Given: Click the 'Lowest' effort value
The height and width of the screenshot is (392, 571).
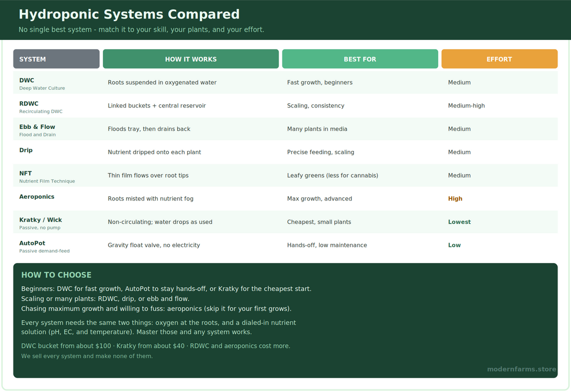Looking at the screenshot, I should pos(459,222).
